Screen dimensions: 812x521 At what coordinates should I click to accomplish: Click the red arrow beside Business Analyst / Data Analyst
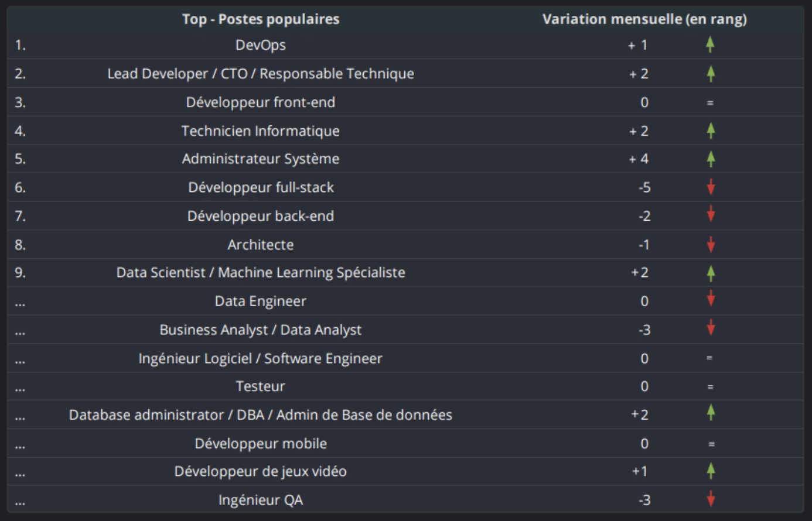[x=711, y=328]
